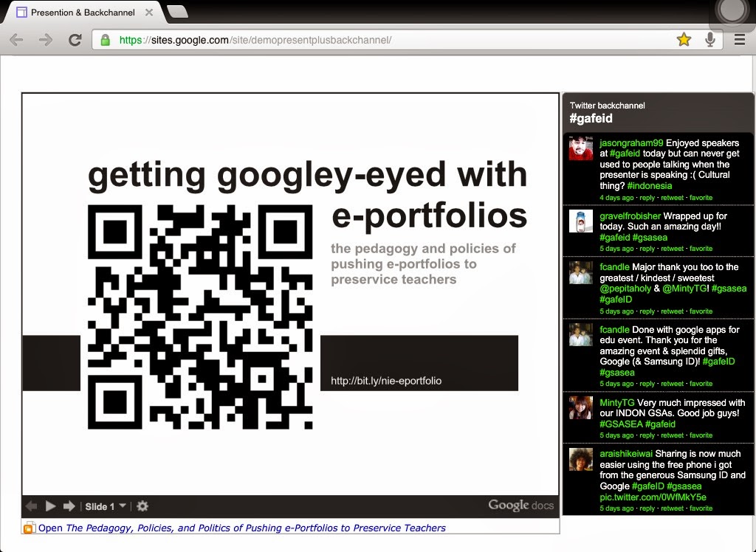756x552 pixels.
Task: Click MintyTG avatar image
Action: tap(581, 408)
